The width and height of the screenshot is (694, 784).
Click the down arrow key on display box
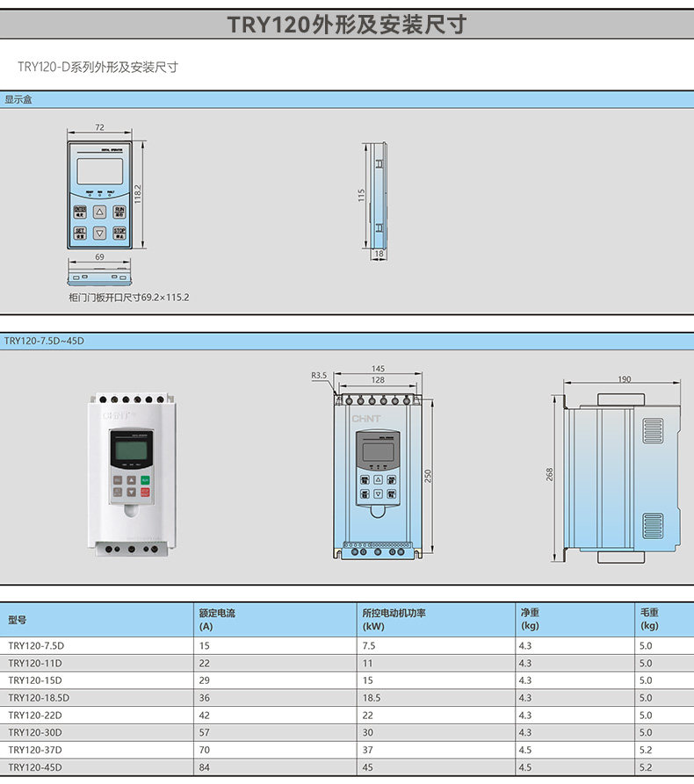99,233
